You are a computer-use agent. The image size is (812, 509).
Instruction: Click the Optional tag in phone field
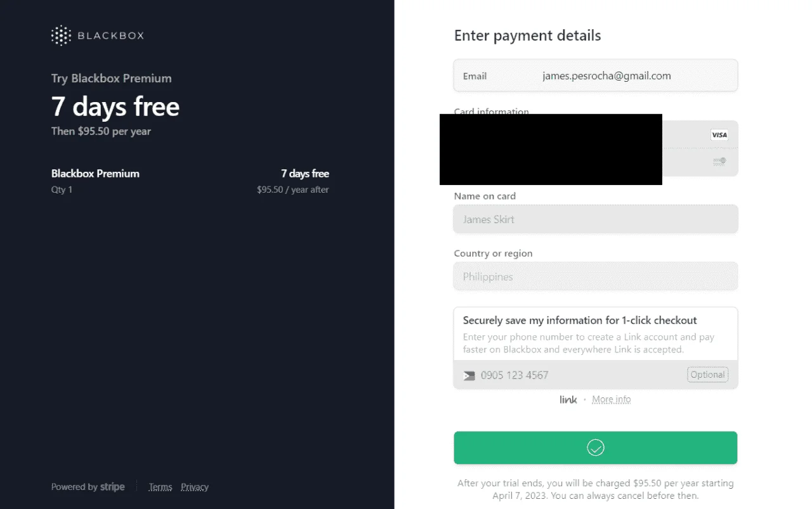[x=707, y=375]
